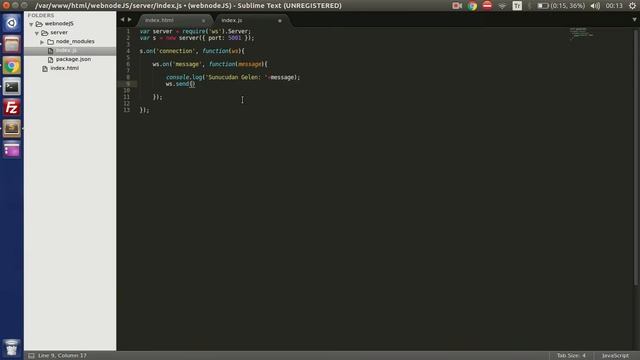Collapse the webnodeJS folder arrow
The height and width of the screenshot is (360, 640).
31,24
